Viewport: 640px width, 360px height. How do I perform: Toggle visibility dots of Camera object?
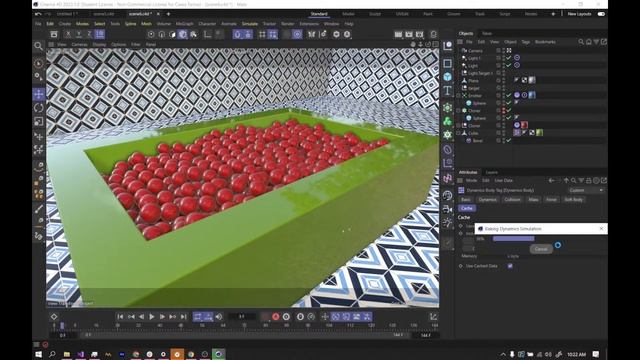click(x=504, y=51)
